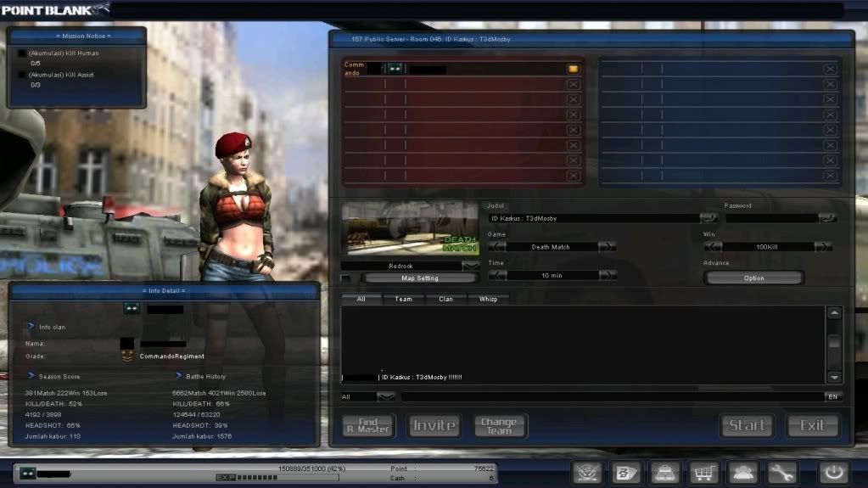Image resolution: width=868 pixels, height=488 pixels.
Task: Open the All chat channel dropdown
Action: tap(386, 396)
